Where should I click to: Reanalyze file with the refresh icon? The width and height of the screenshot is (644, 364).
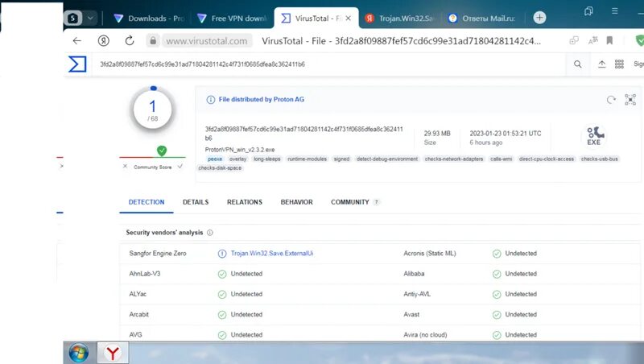pyautogui.click(x=611, y=99)
